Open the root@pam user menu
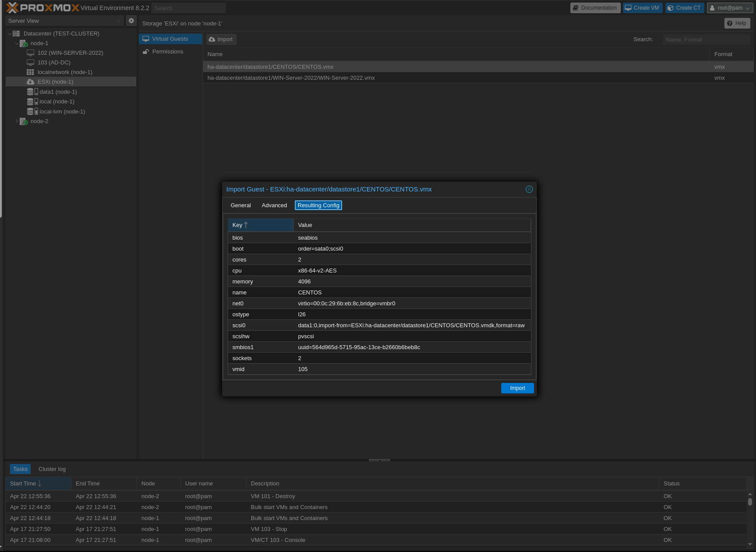This screenshot has width=756, height=552. click(x=729, y=8)
